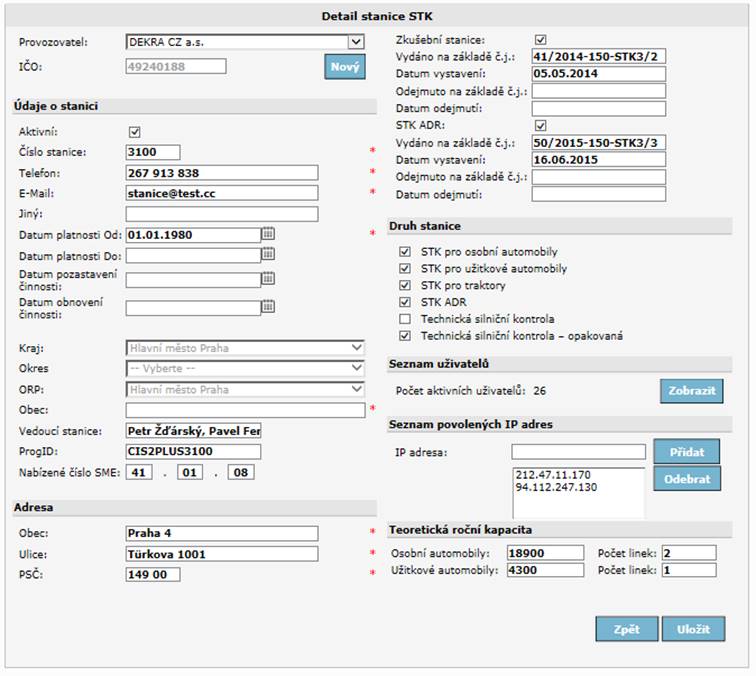Click Odejmuto field under Zkušební stanice
This screenshot has width=756, height=676.
(x=599, y=91)
